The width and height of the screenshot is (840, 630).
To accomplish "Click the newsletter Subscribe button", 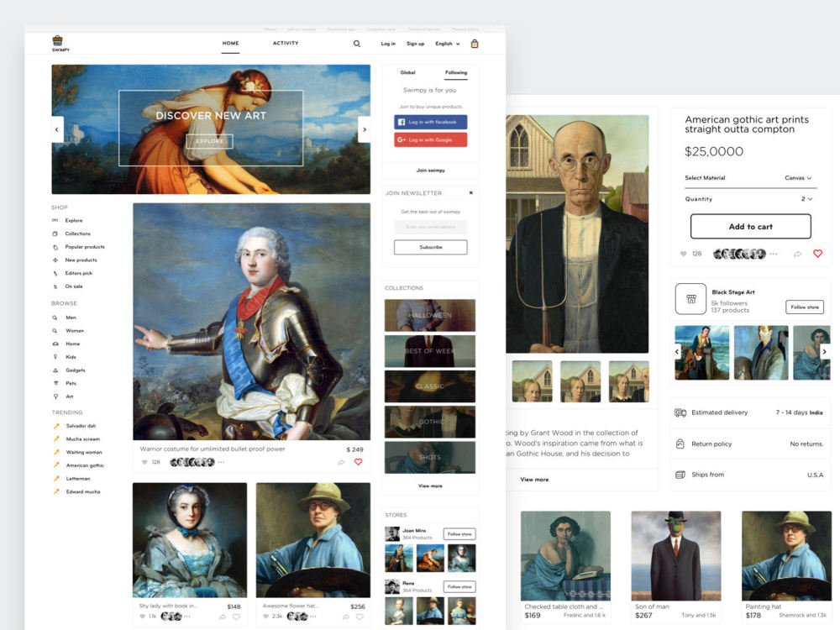I will pyautogui.click(x=431, y=247).
